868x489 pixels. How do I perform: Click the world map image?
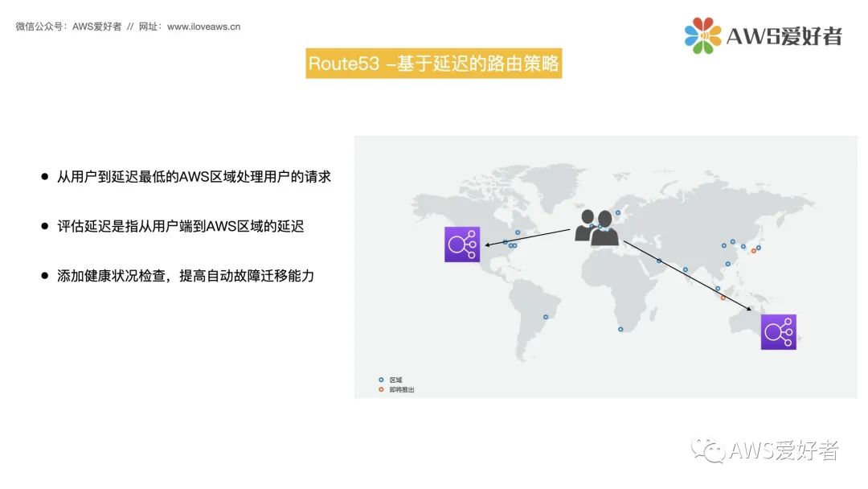pyautogui.click(x=606, y=267)
